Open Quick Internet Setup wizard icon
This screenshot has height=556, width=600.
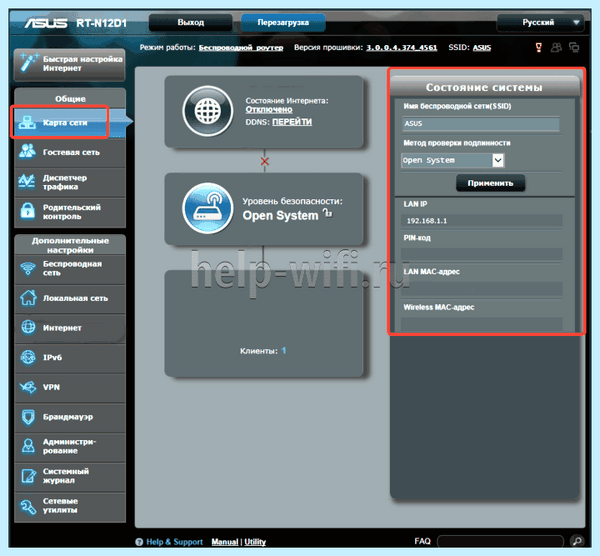pos(28,63)
